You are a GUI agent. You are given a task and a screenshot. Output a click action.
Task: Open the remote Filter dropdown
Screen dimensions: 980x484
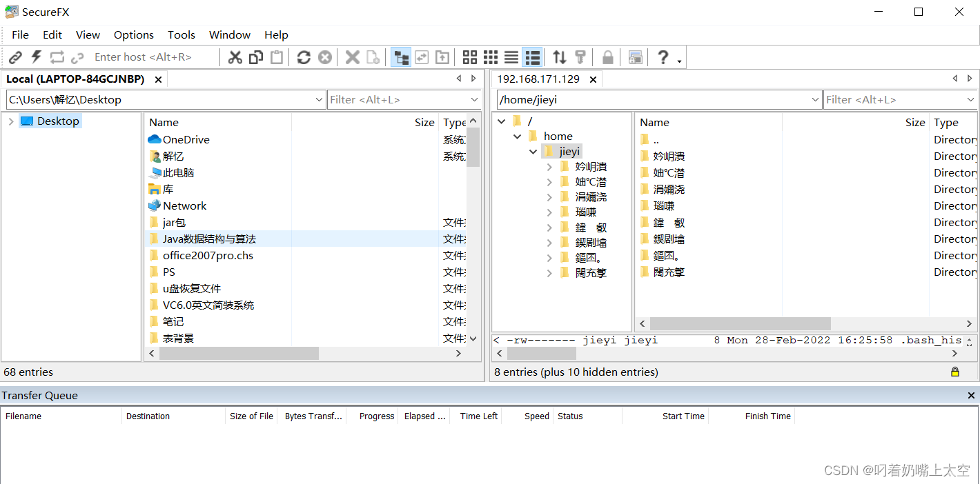tap(970, 100)
